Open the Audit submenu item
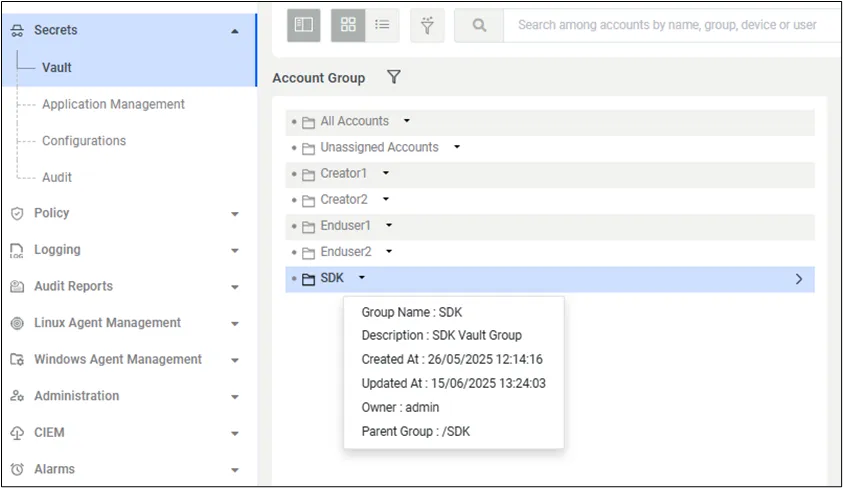This screenshot has width=843, height=488. pos(57,177)
